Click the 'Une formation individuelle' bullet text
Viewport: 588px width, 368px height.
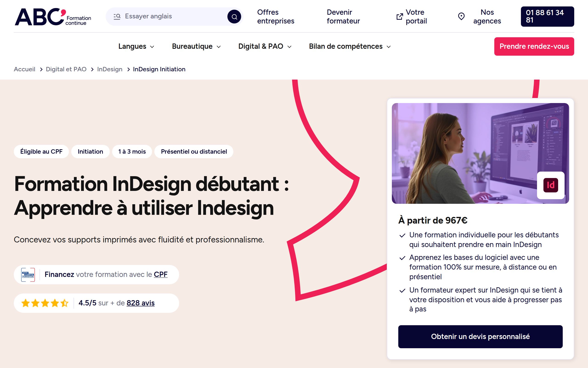point(484,240)
